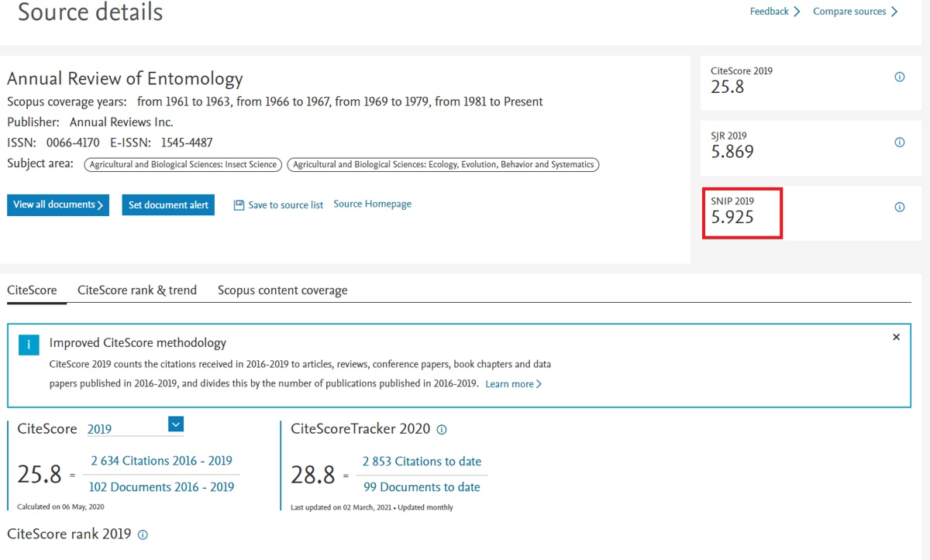Click CiteScore 2019 value 25.8 in side panel
The width and height of the screenshot is (930, 560).
728,87
